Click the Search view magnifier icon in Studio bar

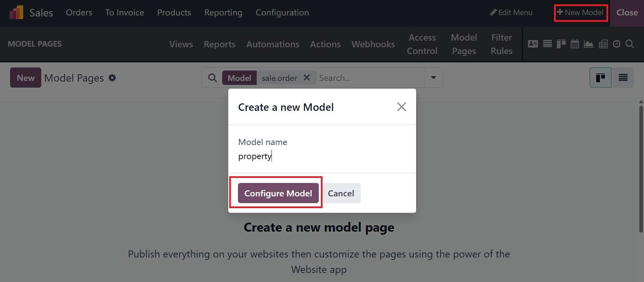click(630, 44)
